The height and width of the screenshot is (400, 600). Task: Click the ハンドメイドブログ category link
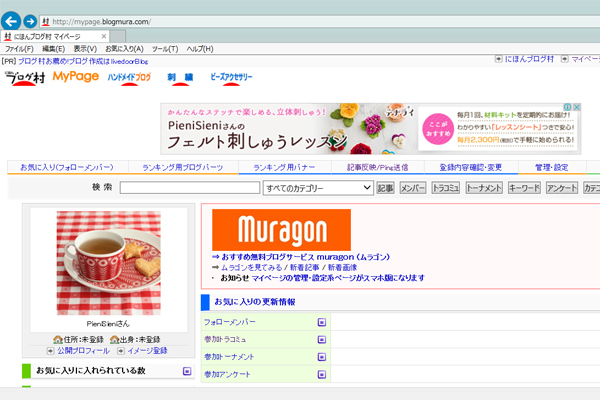coord(129,77)
